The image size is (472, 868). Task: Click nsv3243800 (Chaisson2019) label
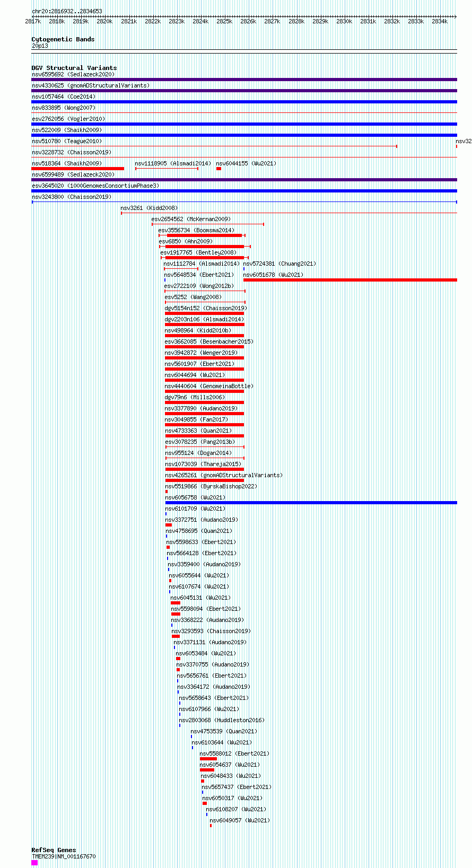(x=72, y=197)
